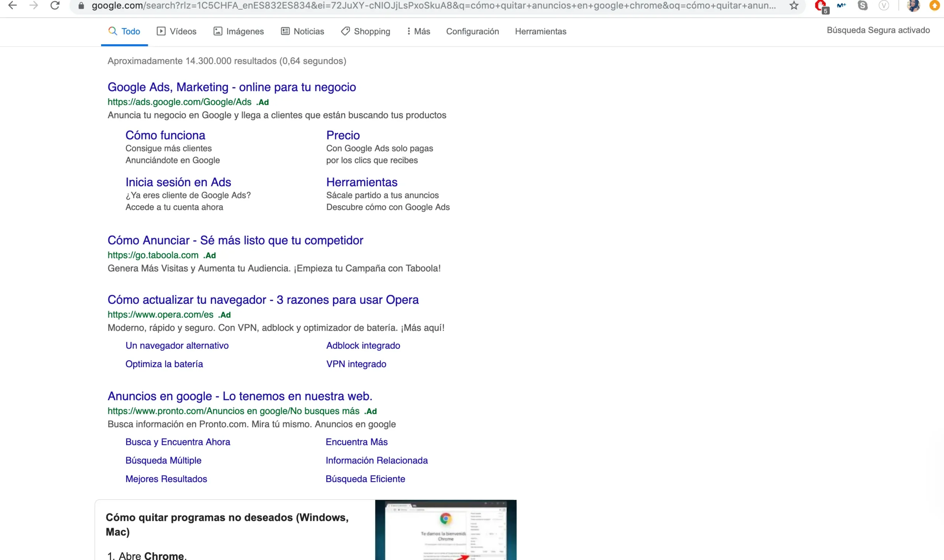The image size is (944, 560).
Task: Open 'Optimiza la batería' sitelink
Action: (164, 364)
